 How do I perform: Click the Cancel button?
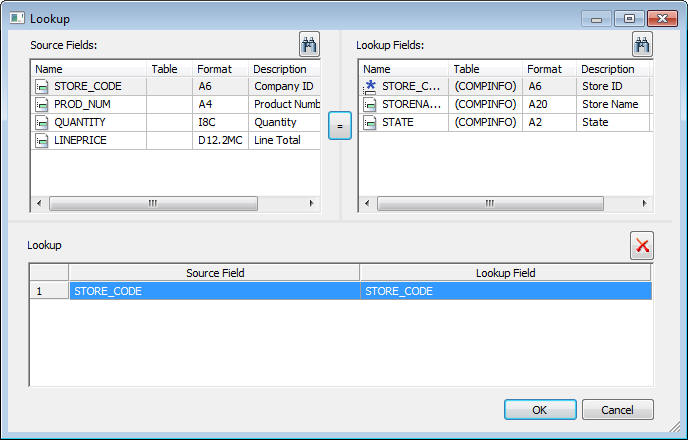pyautogui.click(x=617, y=410)
